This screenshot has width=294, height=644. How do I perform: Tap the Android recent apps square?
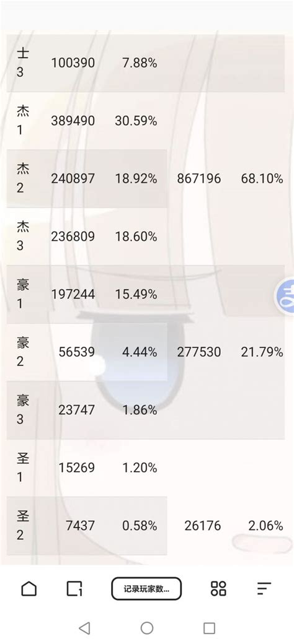[x=209, y=627]
